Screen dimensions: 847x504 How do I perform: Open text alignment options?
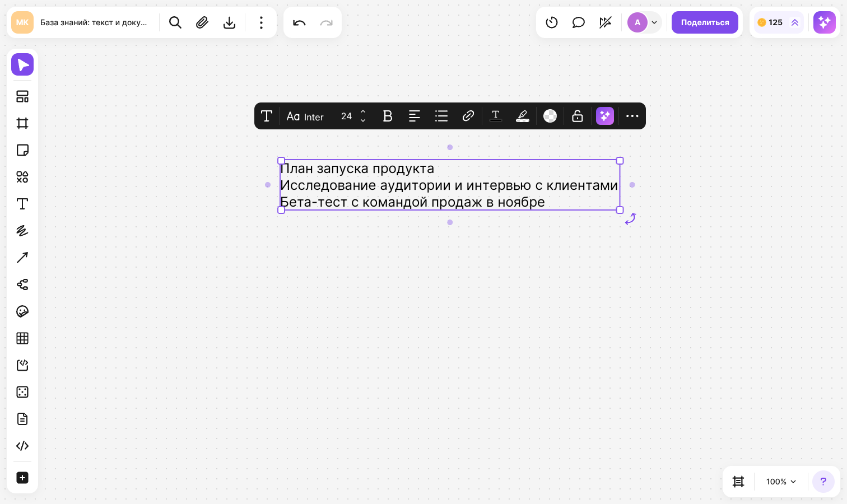415,116
